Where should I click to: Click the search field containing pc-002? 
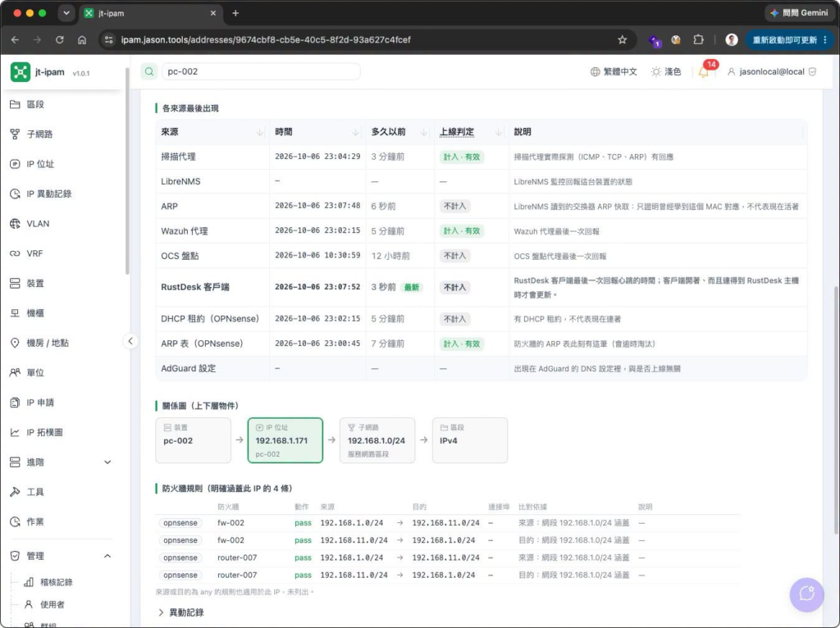[x=261, y=71]
